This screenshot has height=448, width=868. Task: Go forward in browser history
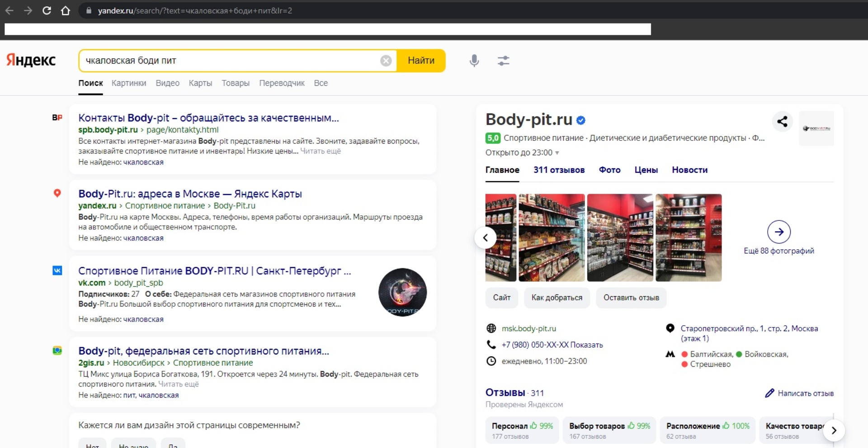[x=28, y=10]
